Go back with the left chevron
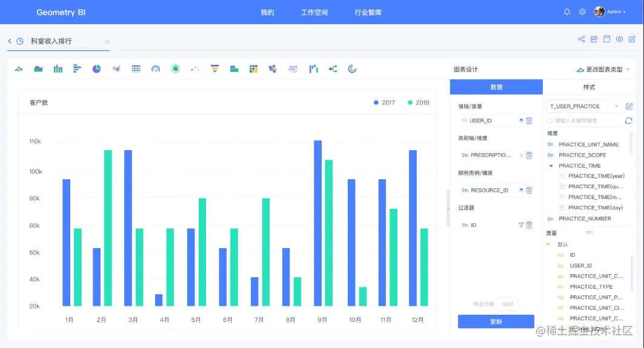 pos(10,41)
